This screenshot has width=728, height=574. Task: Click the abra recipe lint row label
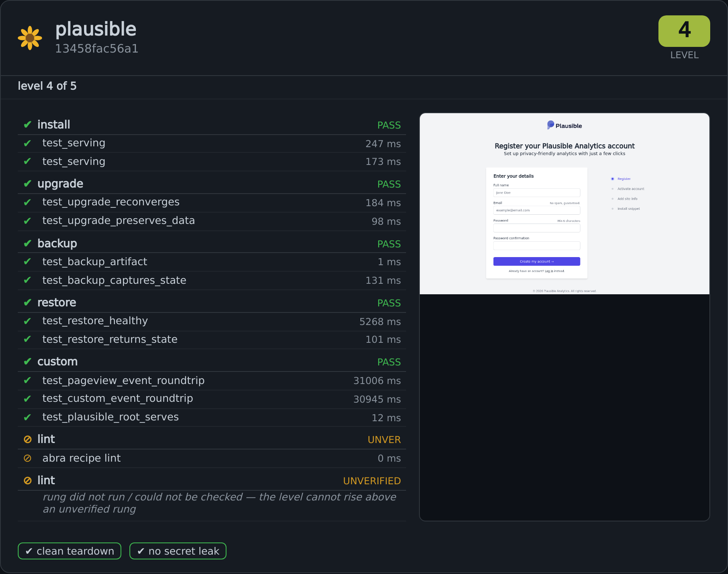click(81, 458)
